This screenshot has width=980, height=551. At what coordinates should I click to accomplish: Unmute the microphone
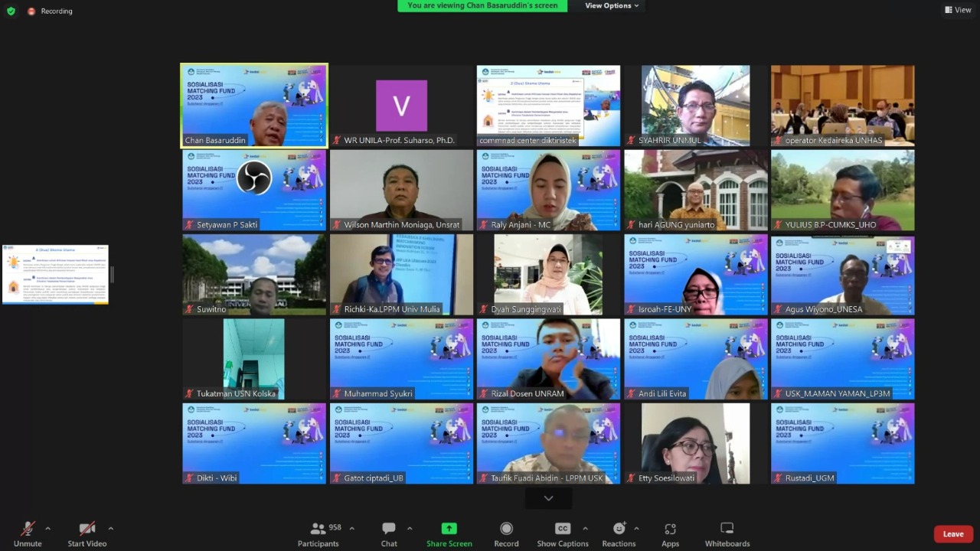(x=28, y=534)
